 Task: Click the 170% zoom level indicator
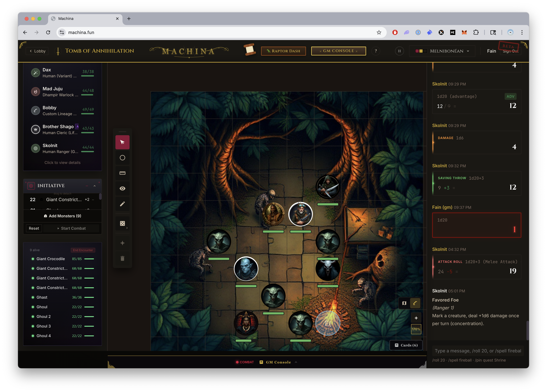[416, 329]
